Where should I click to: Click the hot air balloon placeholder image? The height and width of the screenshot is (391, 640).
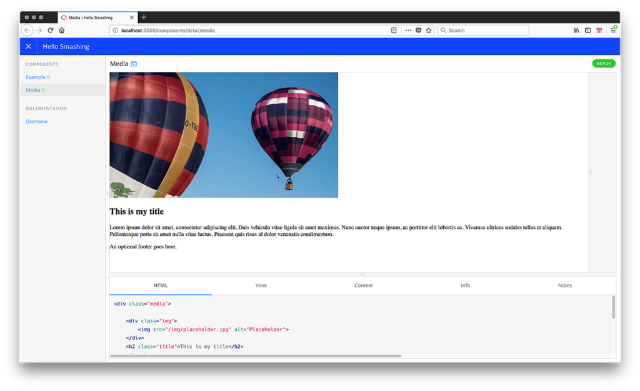[x=224, y=135]
